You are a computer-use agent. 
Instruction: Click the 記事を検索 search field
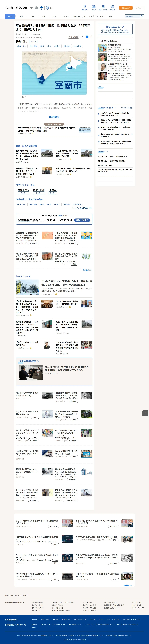tap(132, 16)
